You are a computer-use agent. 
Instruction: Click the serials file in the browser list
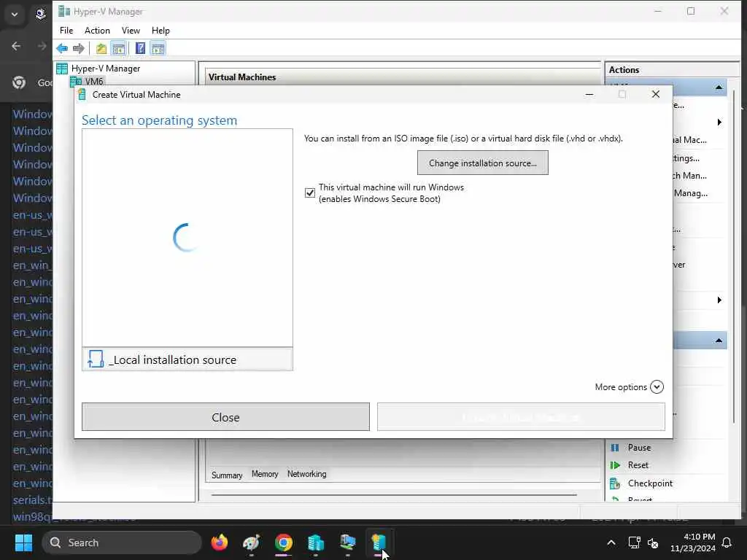click(x=32, y=500)
